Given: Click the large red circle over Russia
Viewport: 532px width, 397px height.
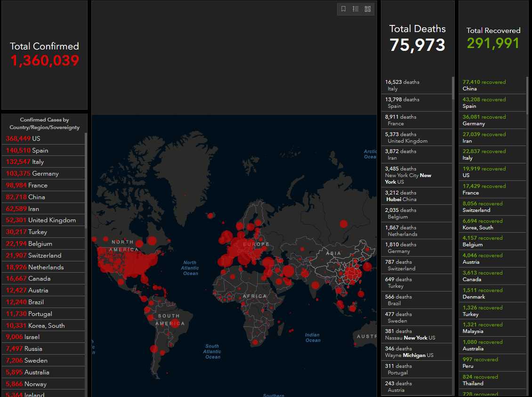Looking at the screenshot, I should click(x=344, y=224).
